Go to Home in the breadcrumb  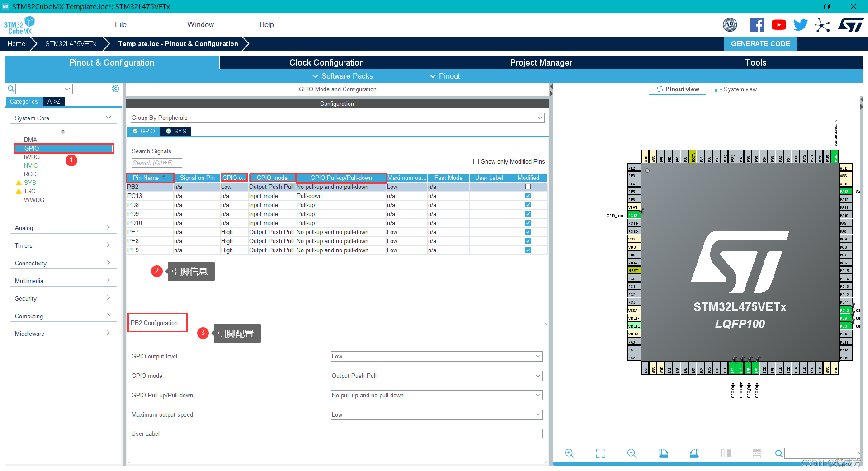[16, 44]
